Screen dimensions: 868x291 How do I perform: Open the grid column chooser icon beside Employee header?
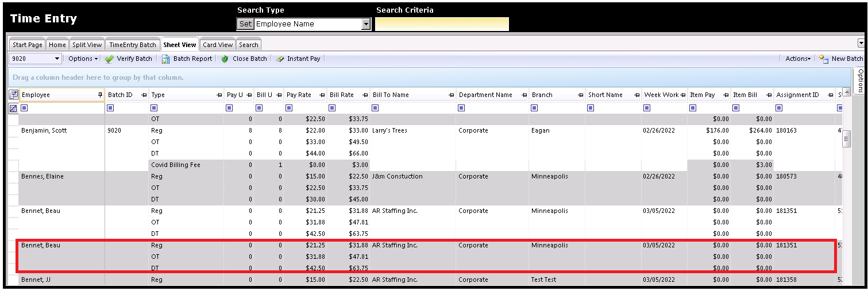point(14,95)
